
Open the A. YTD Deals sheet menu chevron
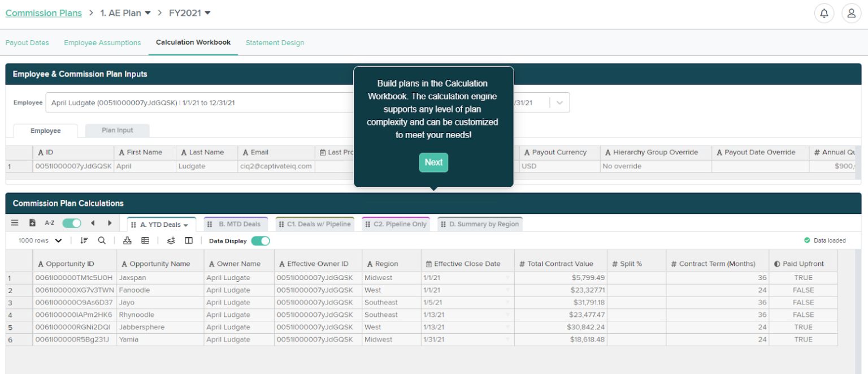pyautogui.click(x=186, y=223)
